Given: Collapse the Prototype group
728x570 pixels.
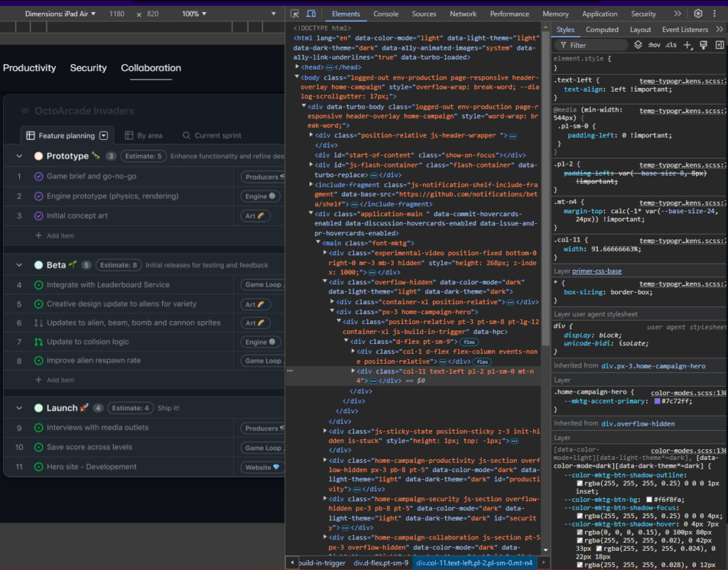Looking at the screenshot, I should [x=19, y=156].
